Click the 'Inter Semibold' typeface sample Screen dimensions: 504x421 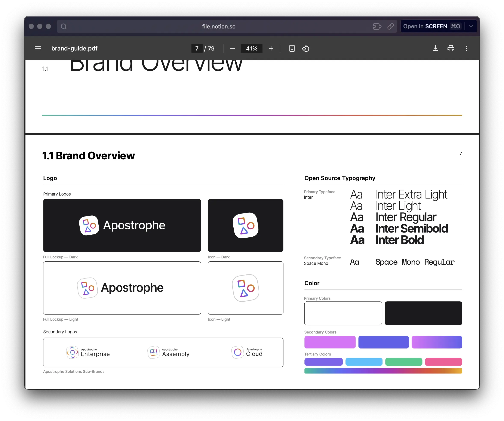[412, 228]
